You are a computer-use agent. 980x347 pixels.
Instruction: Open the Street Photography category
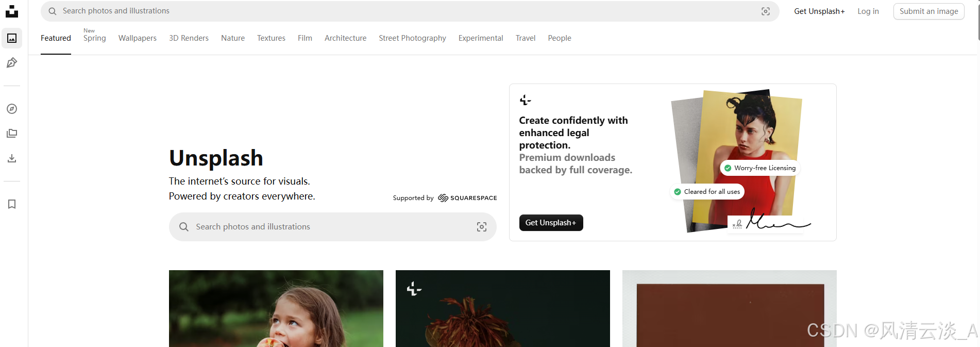[412, 38]
